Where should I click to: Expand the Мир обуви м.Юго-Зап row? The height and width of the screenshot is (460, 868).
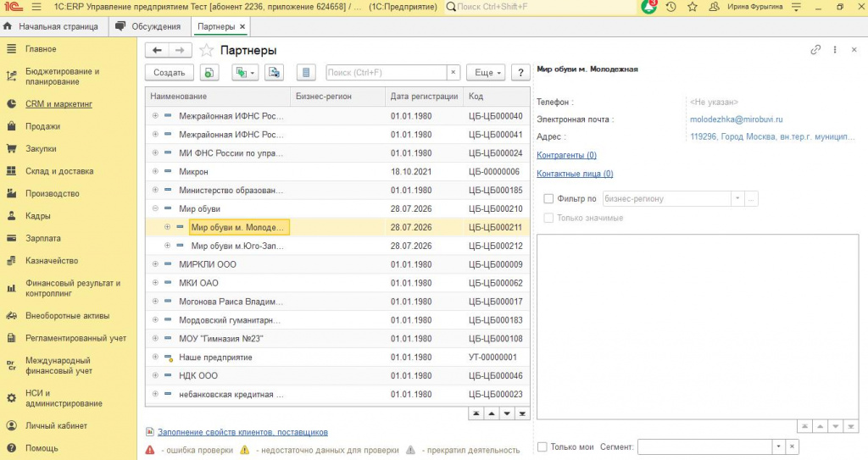[x=167, y=246]
